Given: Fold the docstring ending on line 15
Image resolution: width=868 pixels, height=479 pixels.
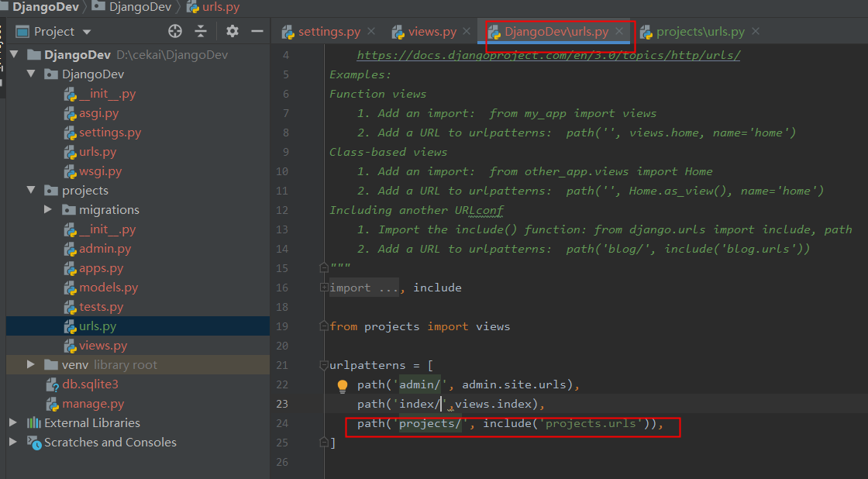Looking at the screenshot, I should [x=324, y=268].
